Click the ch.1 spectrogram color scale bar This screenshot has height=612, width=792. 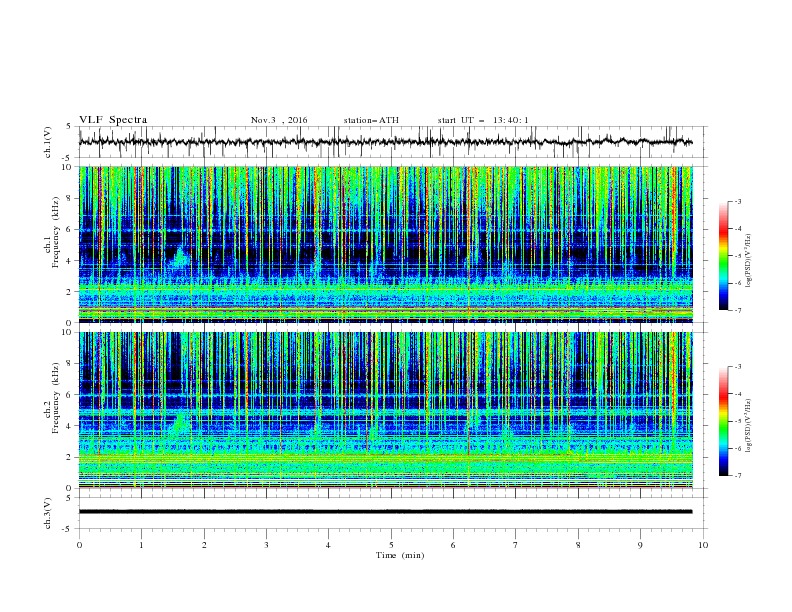click(x=723, y=255)
